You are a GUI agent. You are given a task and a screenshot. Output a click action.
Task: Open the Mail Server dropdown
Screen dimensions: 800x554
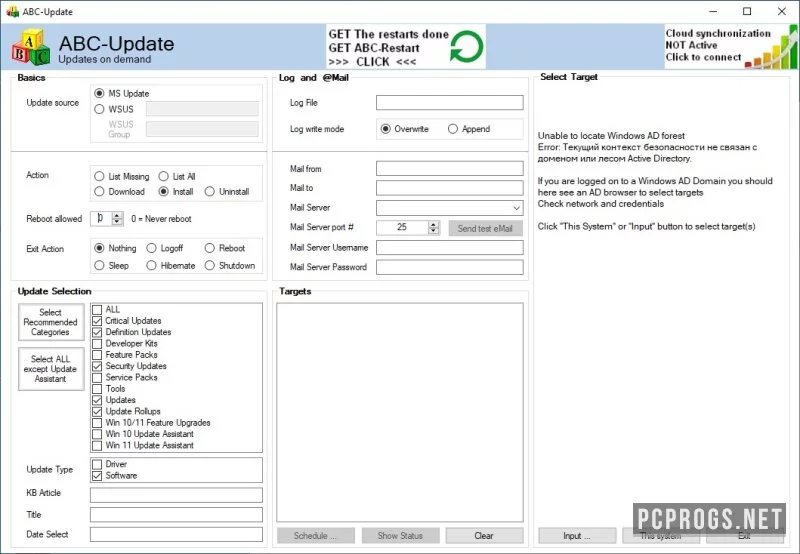516,208
